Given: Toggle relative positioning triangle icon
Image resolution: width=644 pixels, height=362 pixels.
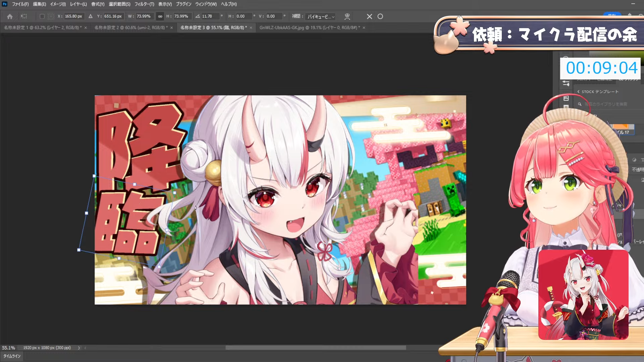Looking at the screenshot, I should tap(91, 16).
